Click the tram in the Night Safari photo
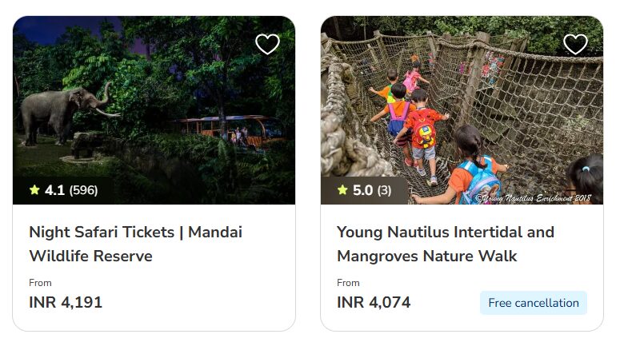Viewport: 644px width, 350px height. coord(232,130)
